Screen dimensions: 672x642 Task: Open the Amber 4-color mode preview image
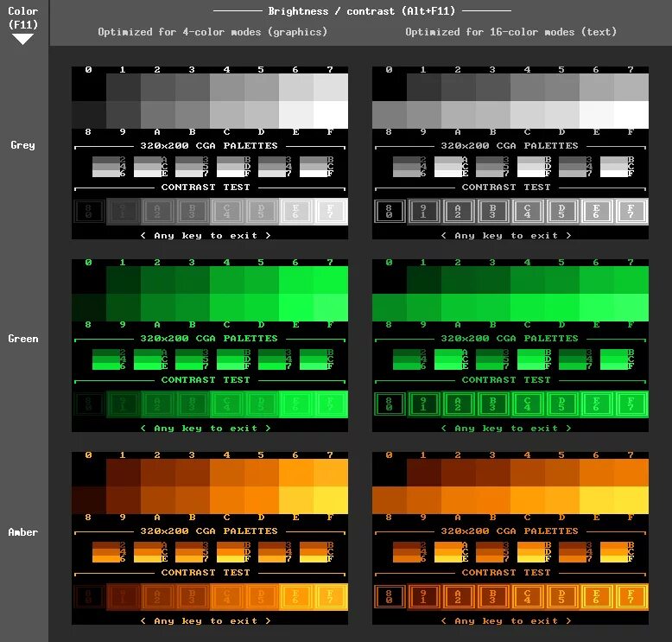(210, 537)
